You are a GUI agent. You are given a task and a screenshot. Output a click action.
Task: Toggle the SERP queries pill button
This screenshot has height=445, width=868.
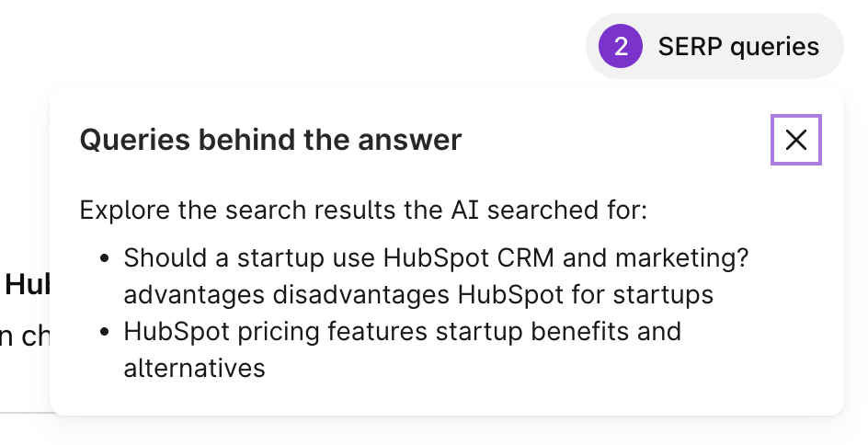pyautogui.click(x=714, y=46)
